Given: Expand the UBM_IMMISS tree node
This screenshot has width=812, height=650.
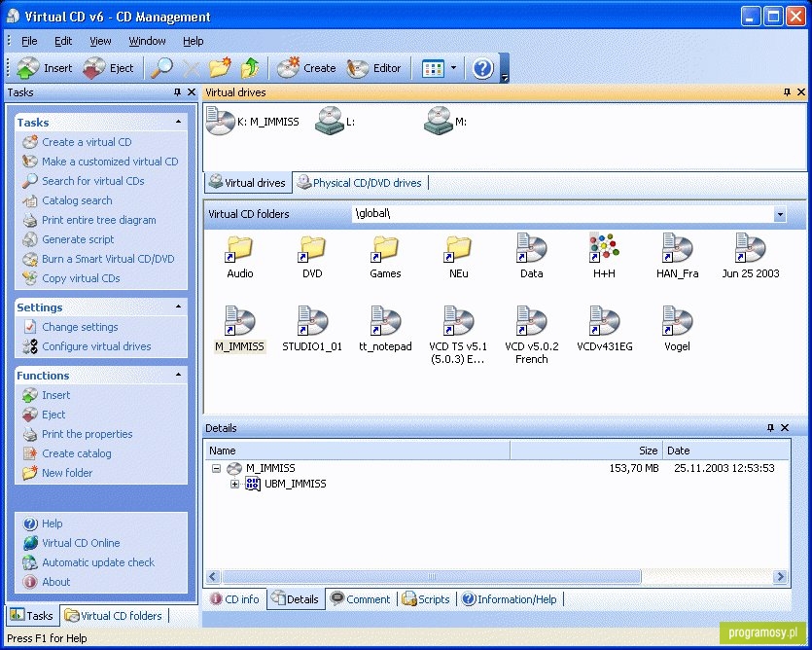Looking at the screenshot, I should tap(234, 485).
